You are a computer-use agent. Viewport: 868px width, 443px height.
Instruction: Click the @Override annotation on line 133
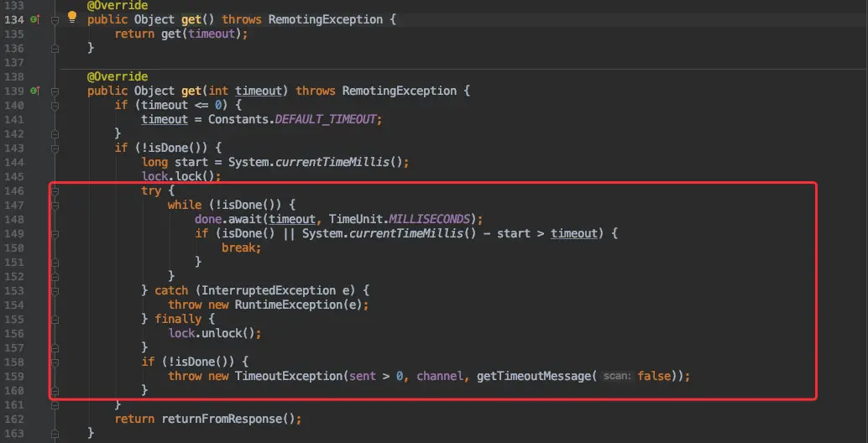tap(118, 6)
